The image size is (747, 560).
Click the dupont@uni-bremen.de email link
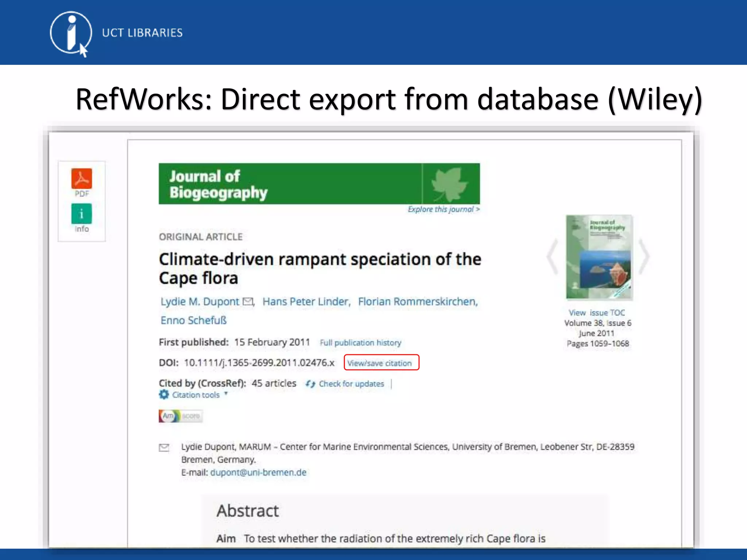(258, 472)
